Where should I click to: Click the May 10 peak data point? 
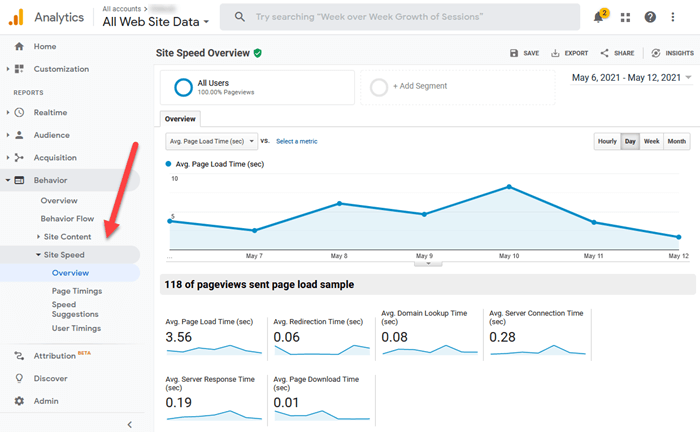tap(509, 187)
